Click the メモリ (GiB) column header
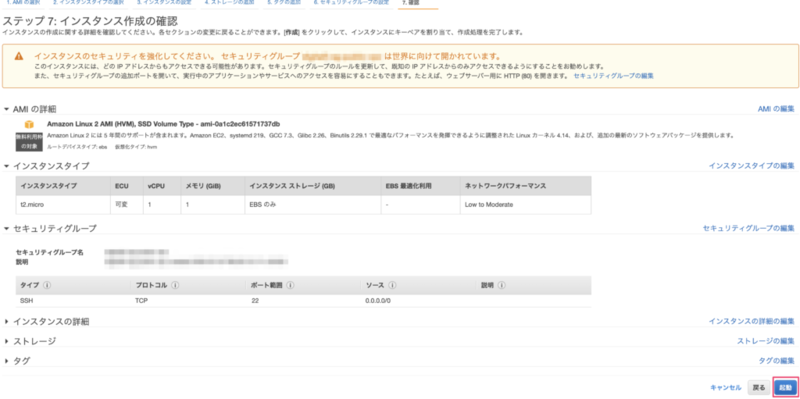The height and width of the screenshot is (399, 800). [213, 186]
